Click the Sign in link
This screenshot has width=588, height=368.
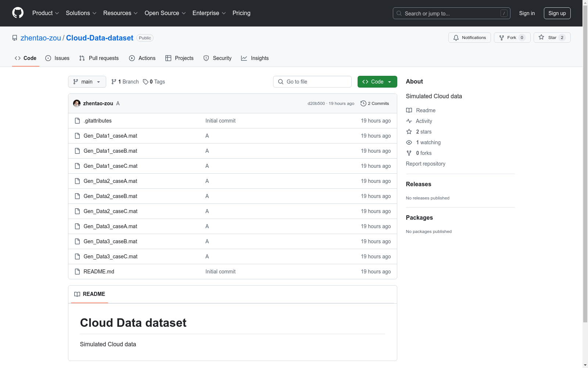(x=527, y=13)
